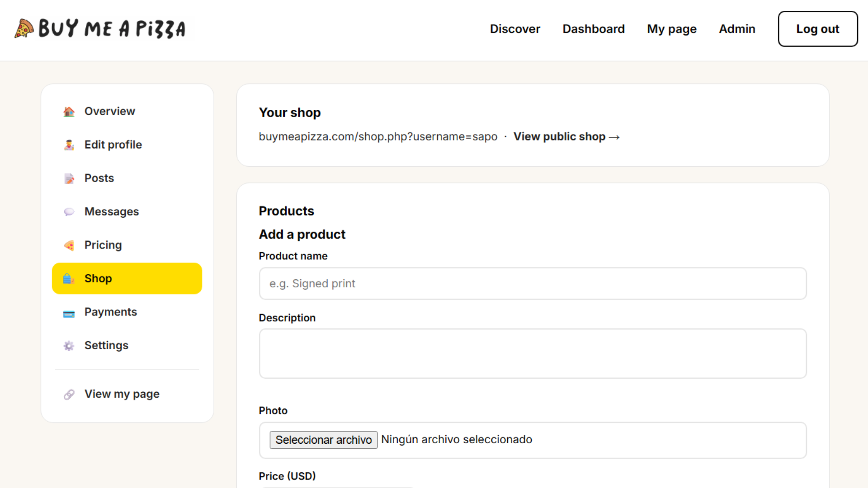Click the 'Products' heading
Image resolution: width=868 pixels, height=488 pixels.
286,211
